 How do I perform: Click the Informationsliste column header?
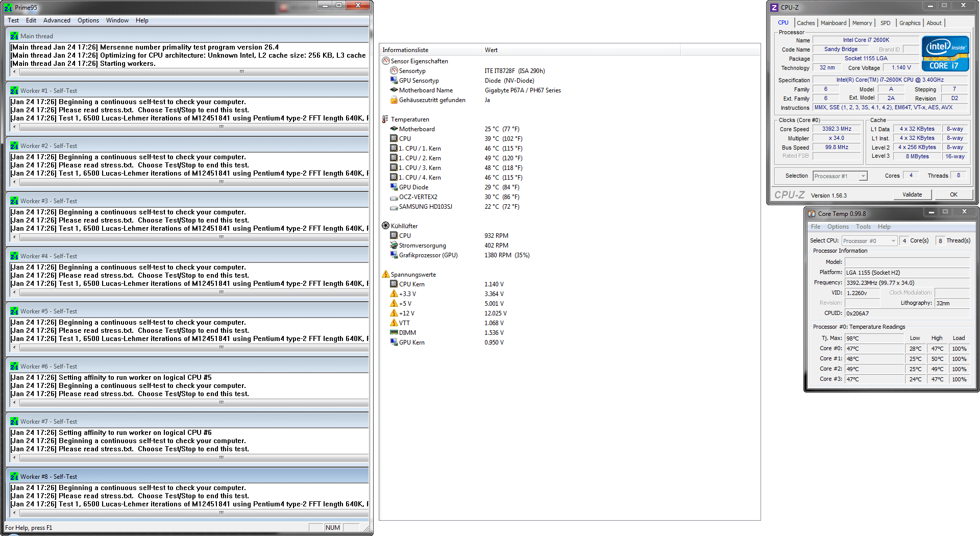(x=430, y=50)
